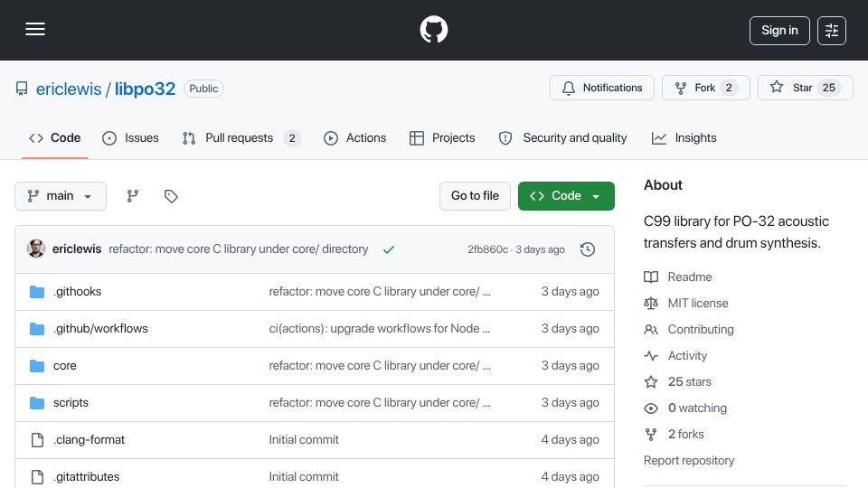Click the ericlewis avatar in commit row

point(36,249)
